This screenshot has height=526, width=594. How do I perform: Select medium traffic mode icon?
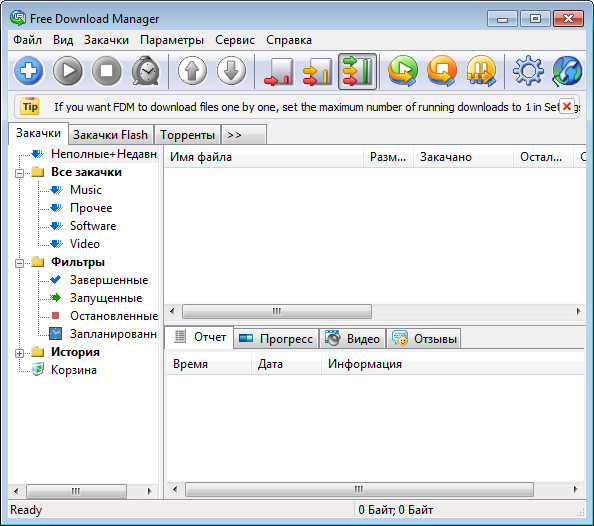pos(317,71)
